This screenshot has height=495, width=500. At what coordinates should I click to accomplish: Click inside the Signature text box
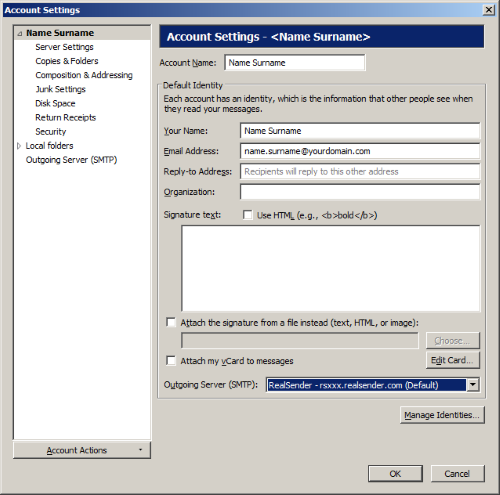331,268
